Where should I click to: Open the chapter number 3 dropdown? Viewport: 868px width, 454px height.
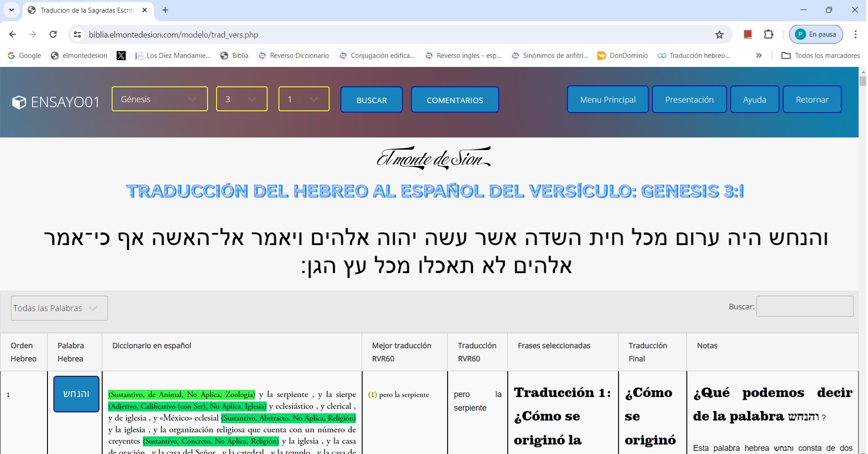[241, 99]
